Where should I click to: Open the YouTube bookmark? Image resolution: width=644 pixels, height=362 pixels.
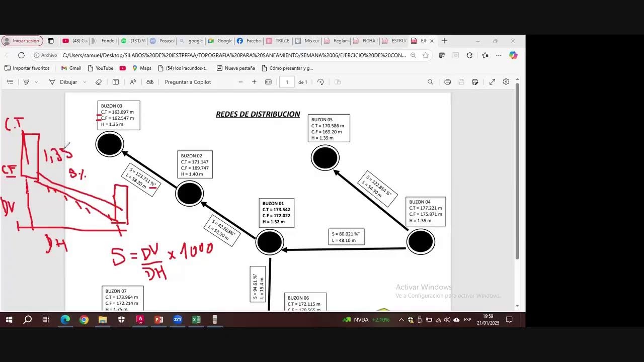[100, 68]
